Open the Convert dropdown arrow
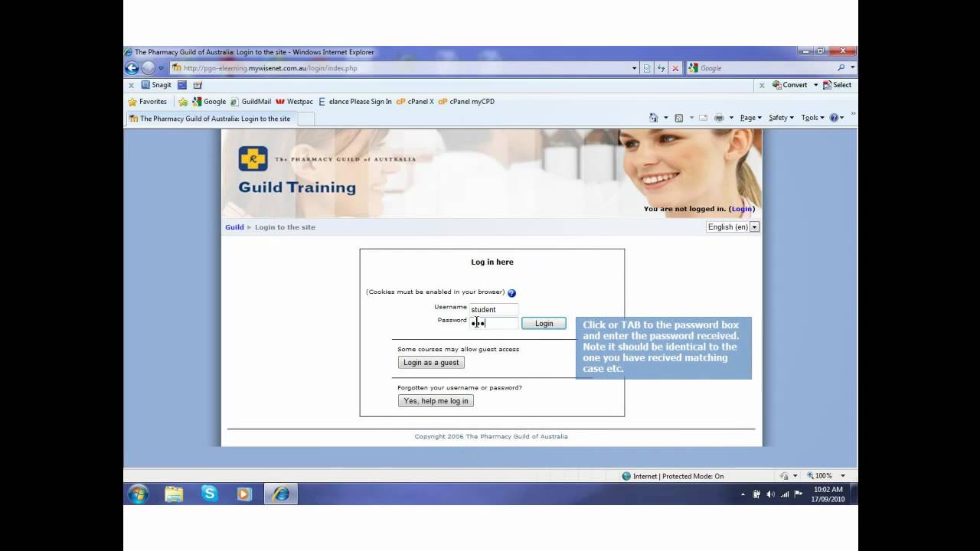The image size is (980, 551). coord(815,85)
